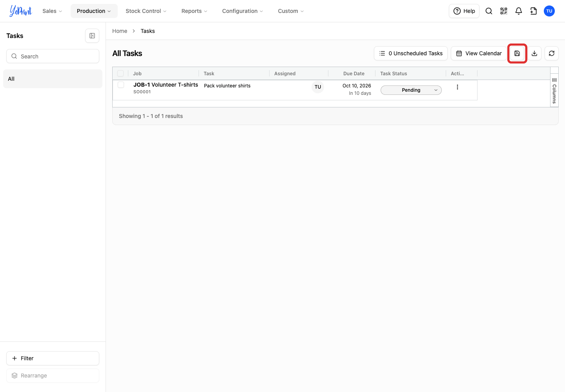Open the notifications bell
Screen dimensions: 565x392
tap(519, 11)
